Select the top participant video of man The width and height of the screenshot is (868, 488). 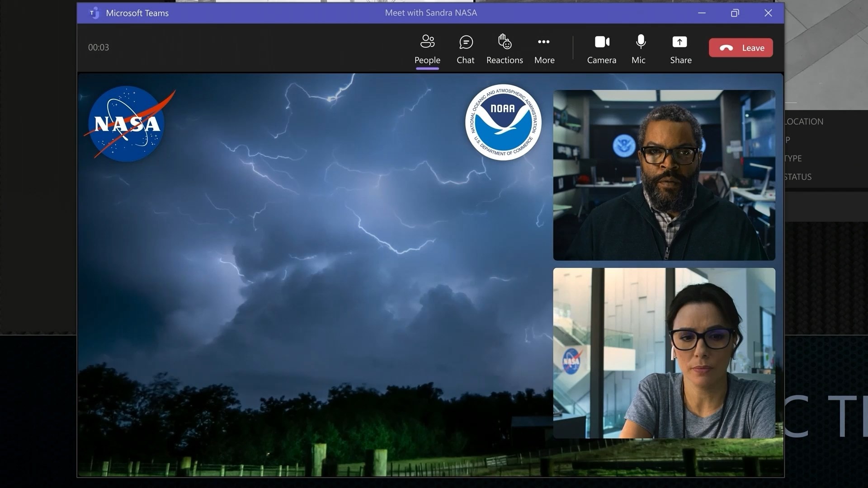[x=664, y=175]
